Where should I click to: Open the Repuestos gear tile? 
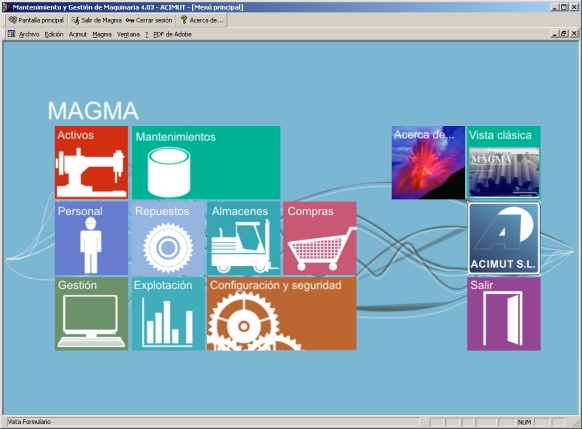coord(168,238)
